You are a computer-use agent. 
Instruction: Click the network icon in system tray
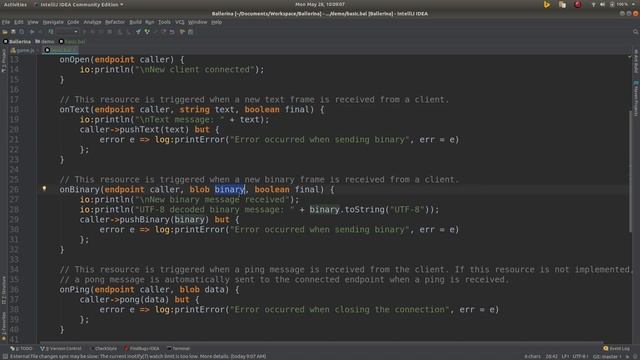click(x=593, y=4)
